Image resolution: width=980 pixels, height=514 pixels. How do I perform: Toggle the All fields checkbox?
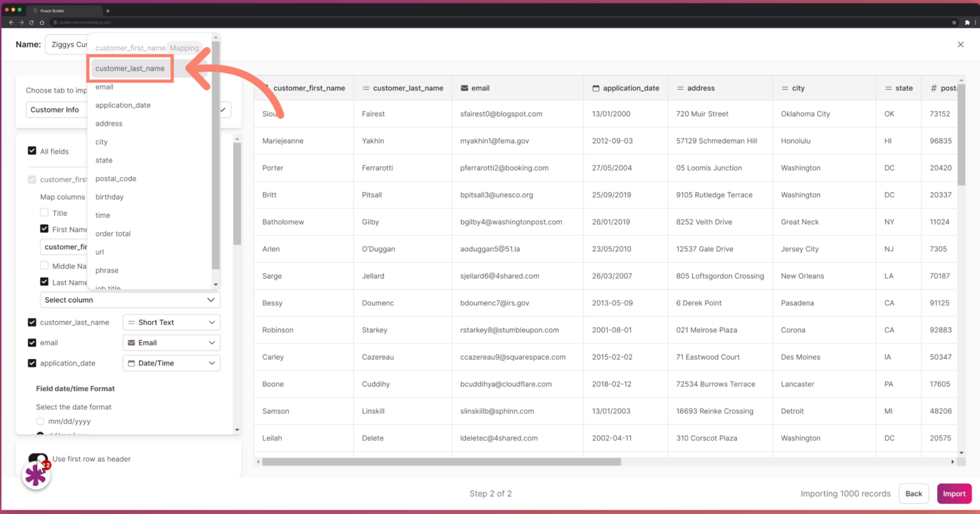pos(32,151)
